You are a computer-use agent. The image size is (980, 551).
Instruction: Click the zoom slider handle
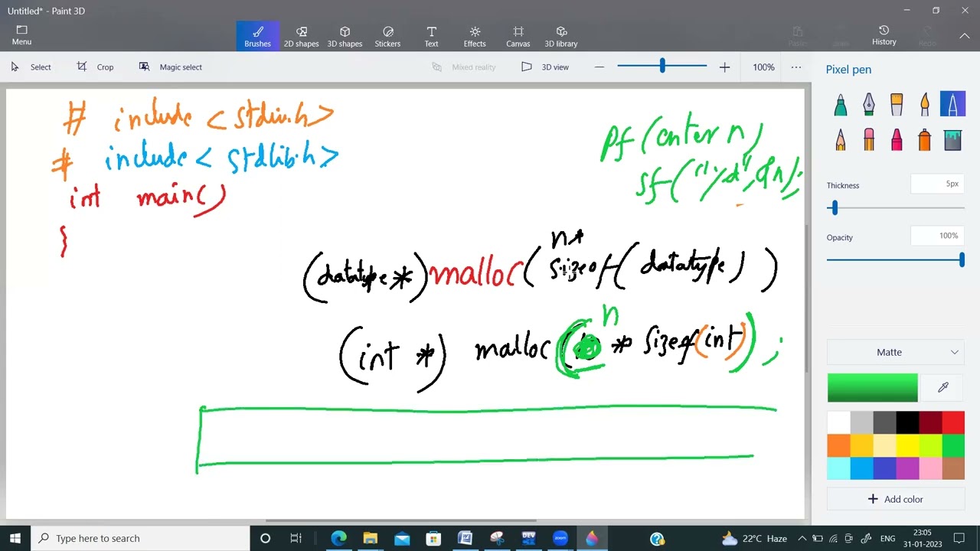click(x=662, y=67)
